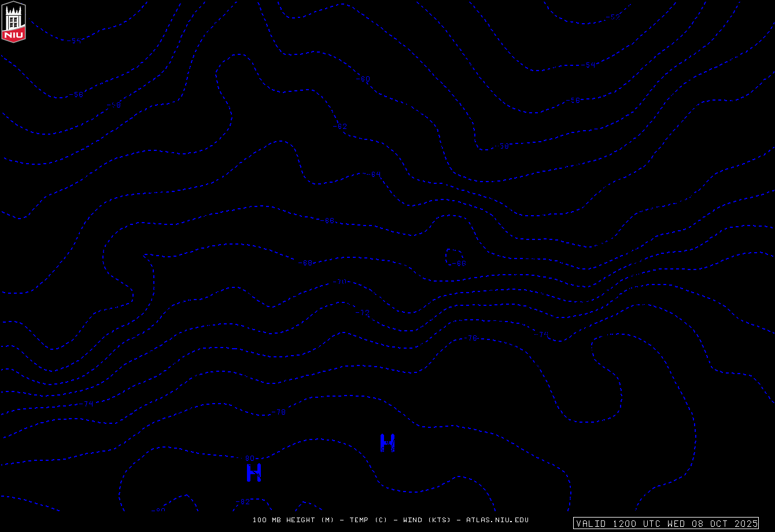Select the "08 OCT 2025" date text
This screenshot has width=775, height=532.
pos(723,523)
